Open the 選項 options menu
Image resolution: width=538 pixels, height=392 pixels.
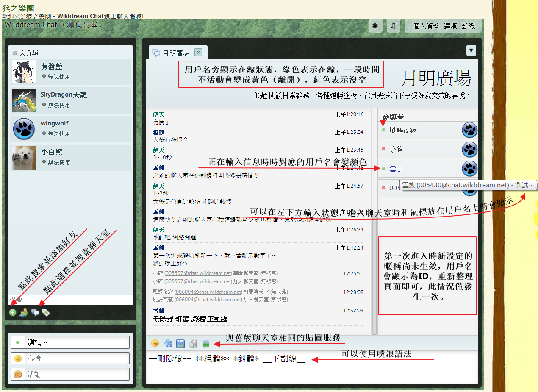[451, 26]
